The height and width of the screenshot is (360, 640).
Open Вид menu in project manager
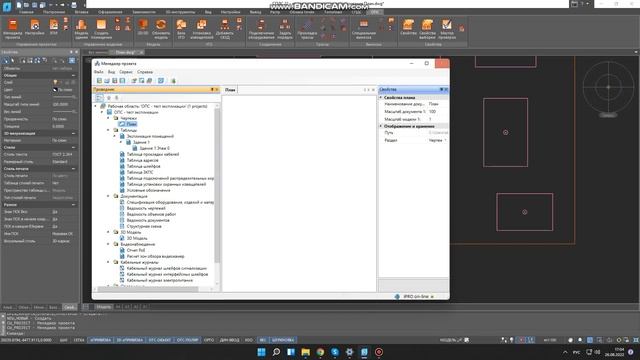[111, 72]
